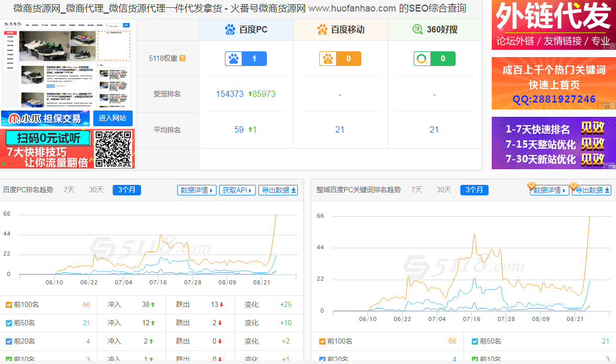Select 3个月 tab in 整域 keyword trend
Image resolution: width=616 pixels, height=364 pixels.
[x=474, y=190]
